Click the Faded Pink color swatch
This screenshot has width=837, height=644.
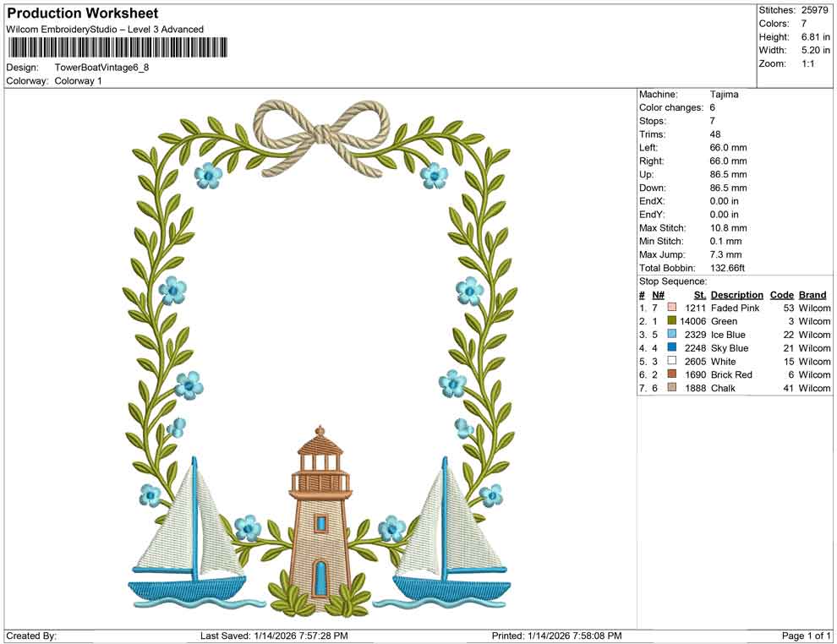click(672, 308)
